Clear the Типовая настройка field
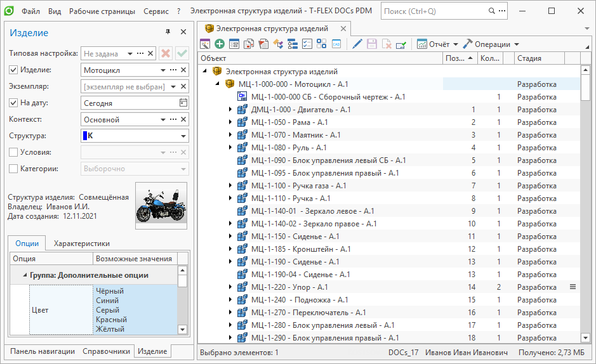Screen dimensions: 596x364 coord(150,53)
